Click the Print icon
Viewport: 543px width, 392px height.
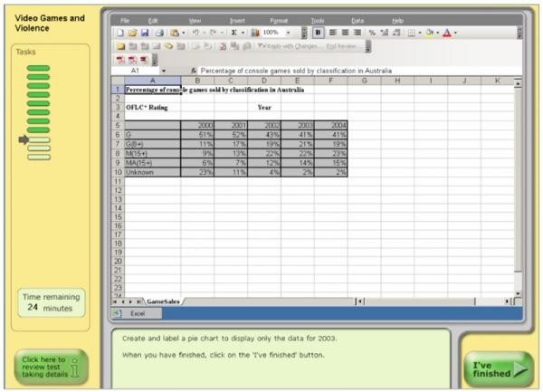(159, 33)
